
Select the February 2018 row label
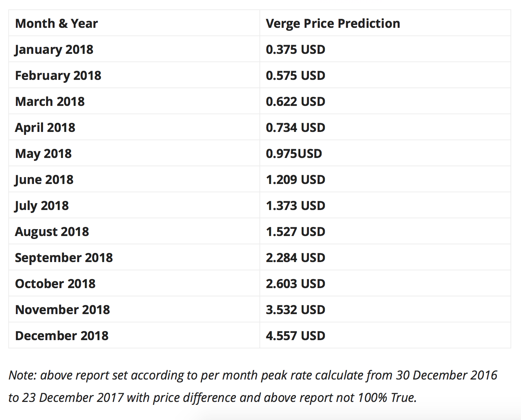58,76
